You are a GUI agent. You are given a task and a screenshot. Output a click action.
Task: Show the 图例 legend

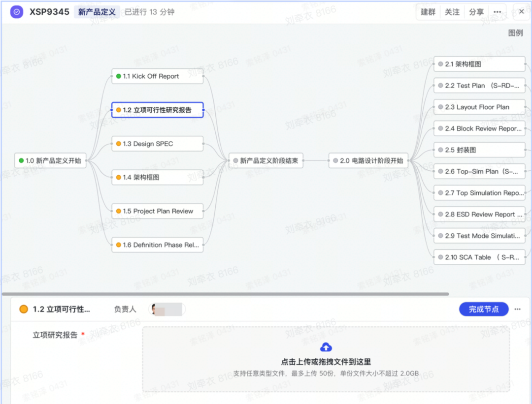click(515, 33)
